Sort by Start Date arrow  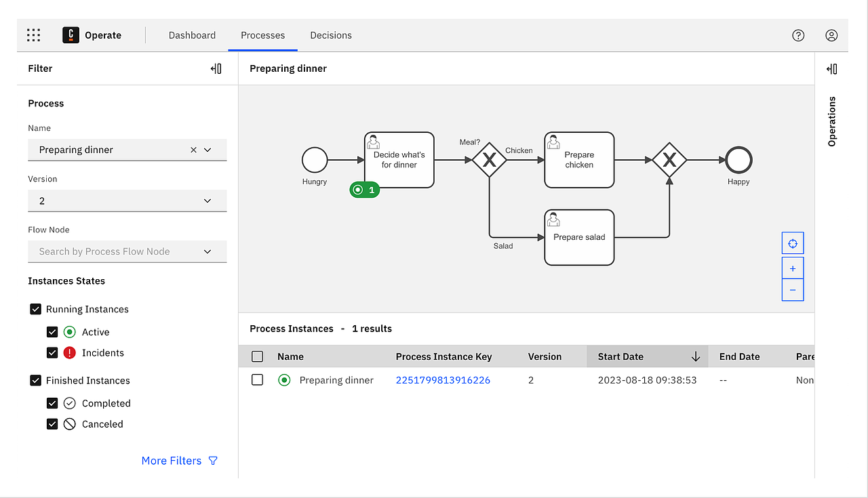click(696, 356)
